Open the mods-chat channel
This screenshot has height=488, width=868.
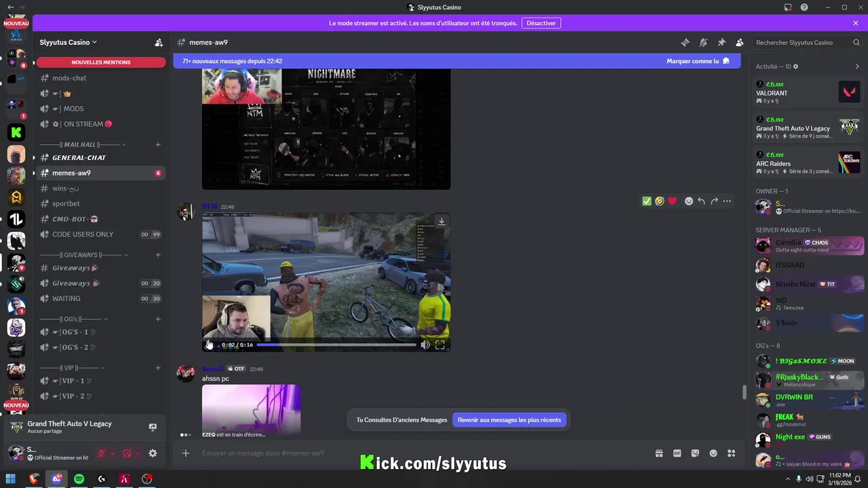(x=100, y=78)
